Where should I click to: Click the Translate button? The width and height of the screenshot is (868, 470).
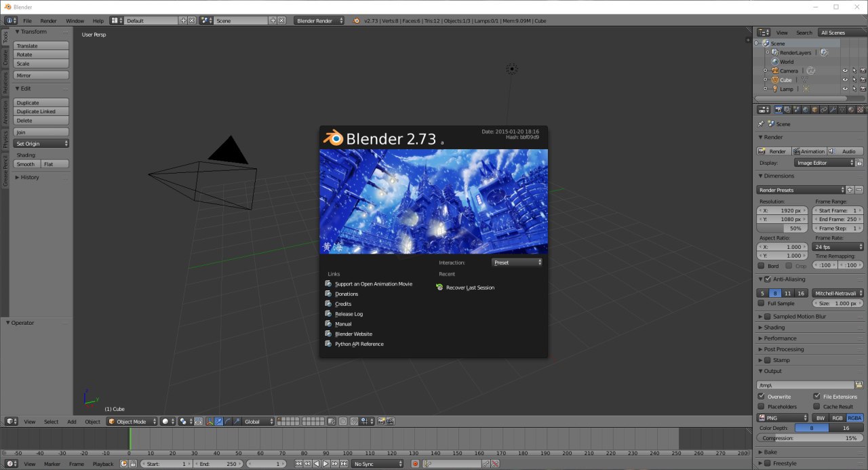pos(41,46)
